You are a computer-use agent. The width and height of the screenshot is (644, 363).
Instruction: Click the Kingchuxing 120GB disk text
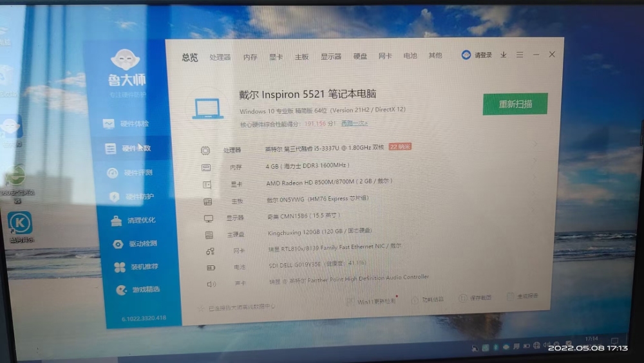tap(320, 232)
